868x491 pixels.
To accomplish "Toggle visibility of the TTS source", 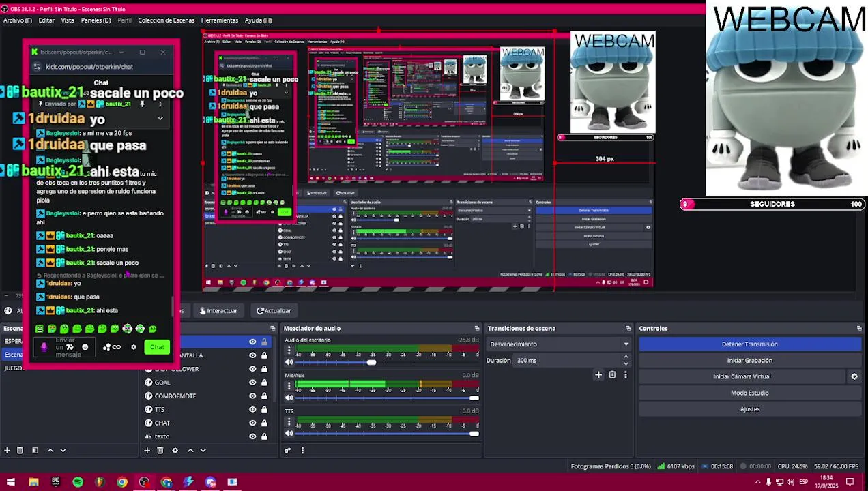I will point(252,410).
